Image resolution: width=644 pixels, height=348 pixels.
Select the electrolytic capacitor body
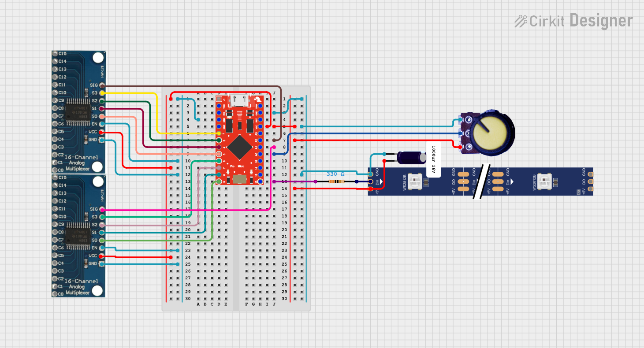pyautogui.click(x=412, y=158)
